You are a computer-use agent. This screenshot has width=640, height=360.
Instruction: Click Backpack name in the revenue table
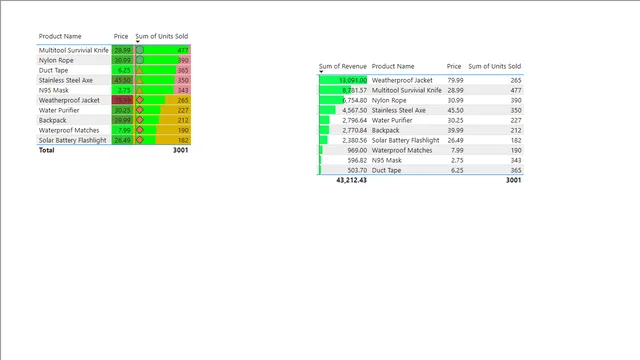[385, 130]
